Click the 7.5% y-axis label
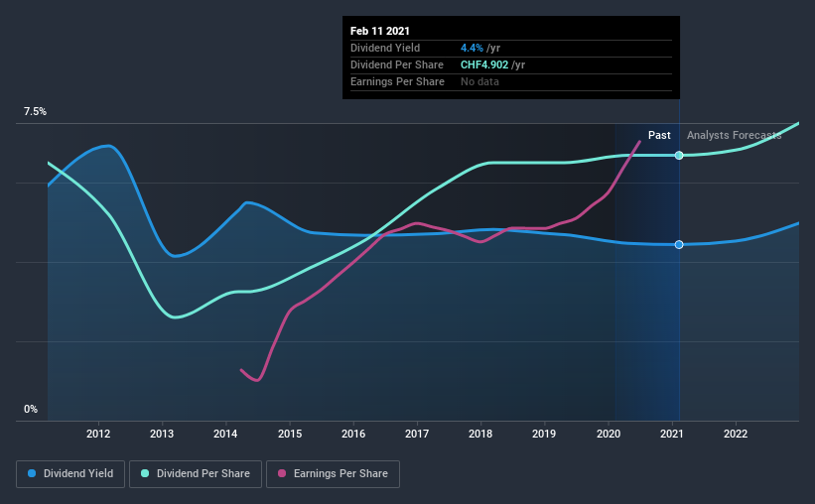 (x=35, y=112)
